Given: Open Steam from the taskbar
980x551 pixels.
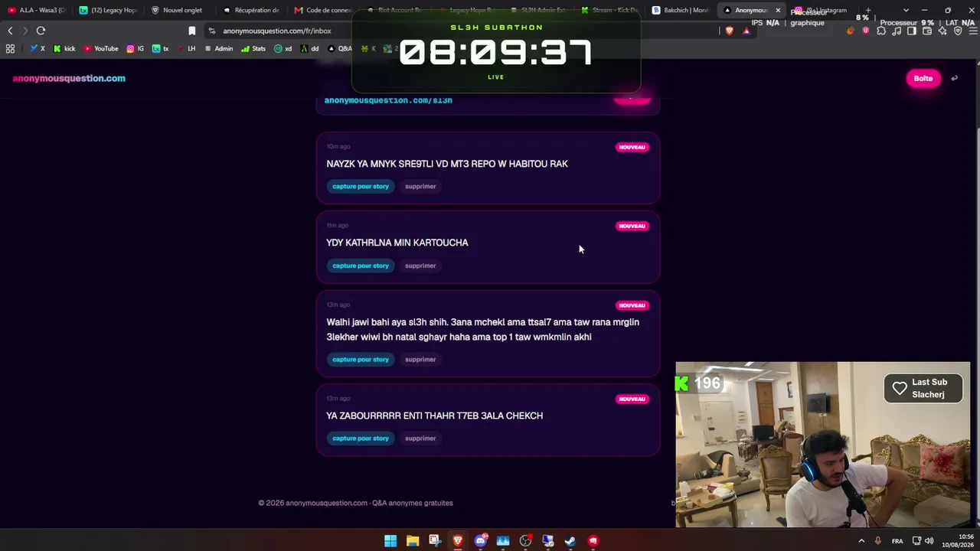Looking at the screenshot, I should [x=570, y=541].
